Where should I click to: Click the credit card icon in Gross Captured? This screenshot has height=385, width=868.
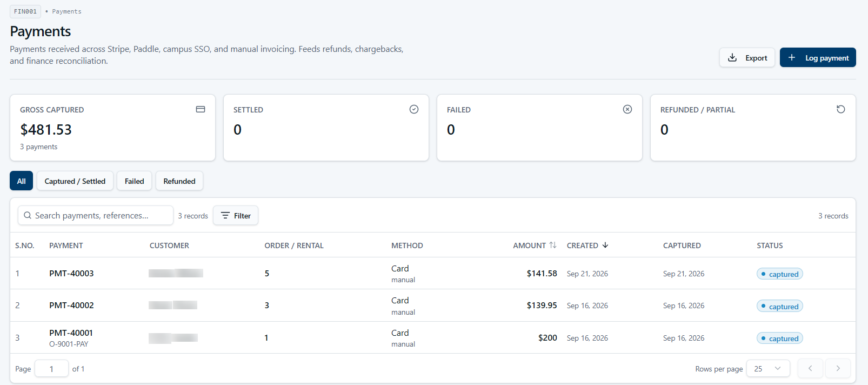click(x=201, y=109)
